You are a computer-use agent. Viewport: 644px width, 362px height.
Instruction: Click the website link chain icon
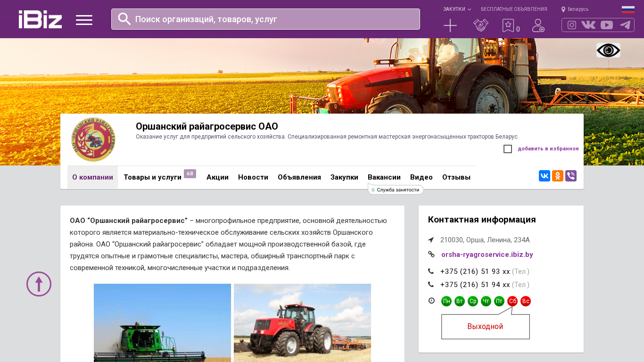(x=431, y=255)
